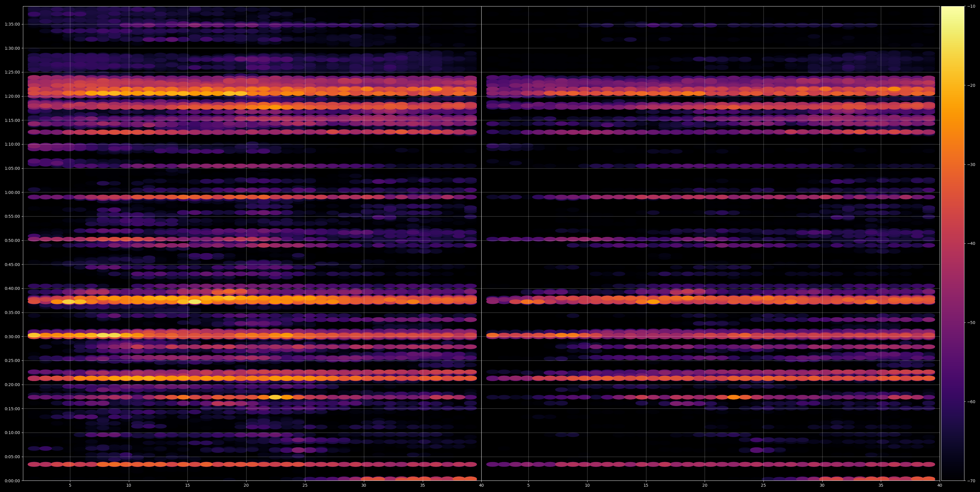Screen dimensions: 980x492
Task: Select the −20 colorbar tick label
Action: [971, 86]
